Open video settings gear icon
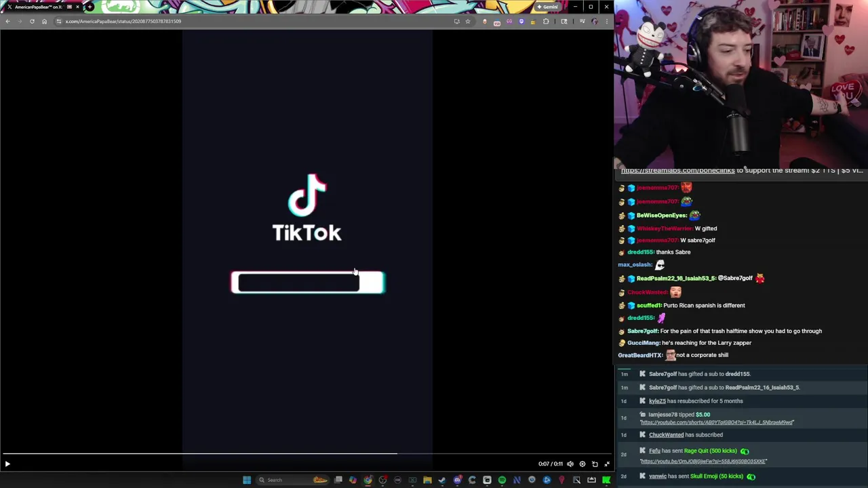 click(x=583, y=464)
